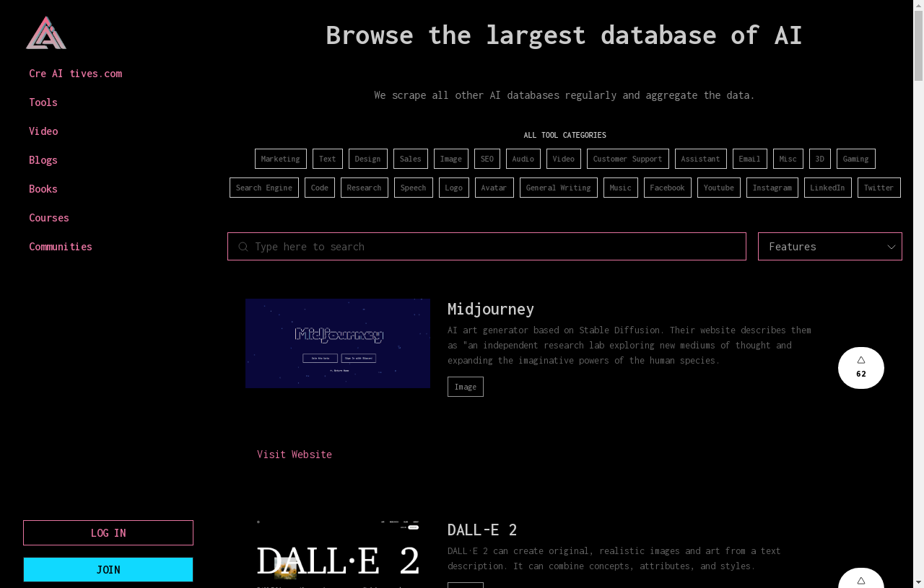The height and width of the screenshot is (588, 924).
Task: Choose the Sales category
Action: (411, 159)
